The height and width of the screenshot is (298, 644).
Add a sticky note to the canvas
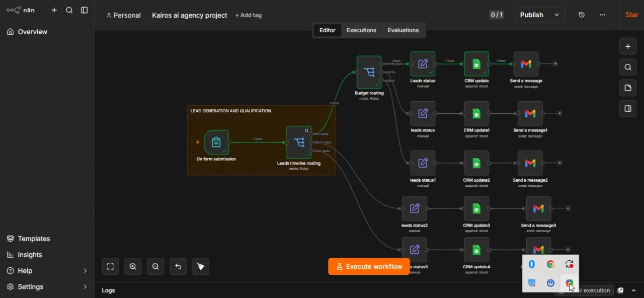pyautogui.click(x=628, y=88)
